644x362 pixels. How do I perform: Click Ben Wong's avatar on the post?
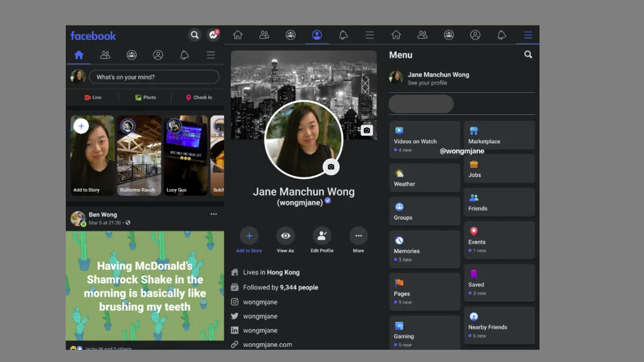(x=78, y=218)
